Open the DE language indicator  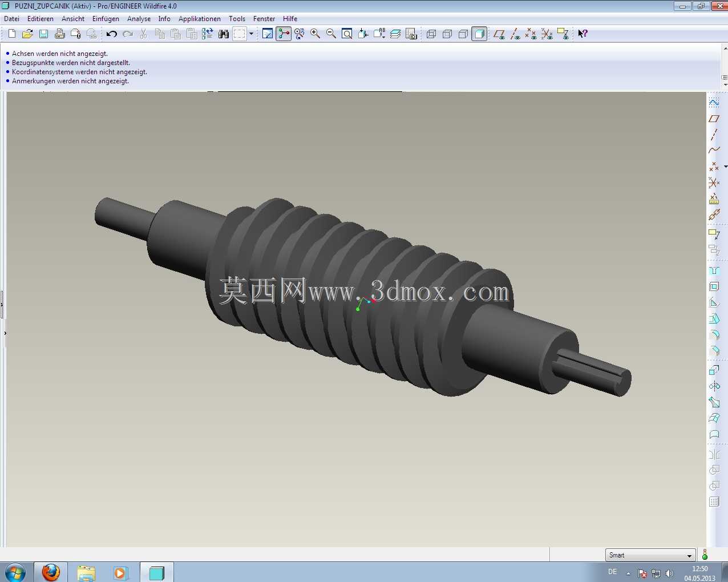[x=612, y=572]
